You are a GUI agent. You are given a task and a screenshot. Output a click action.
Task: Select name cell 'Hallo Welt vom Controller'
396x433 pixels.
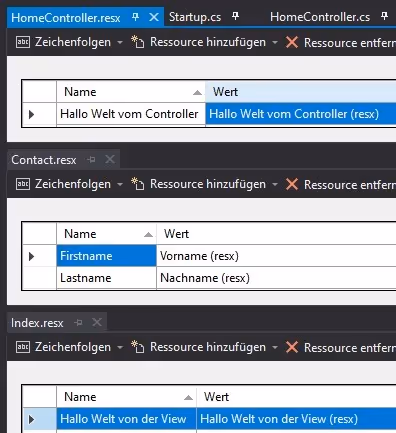[131, 114]
